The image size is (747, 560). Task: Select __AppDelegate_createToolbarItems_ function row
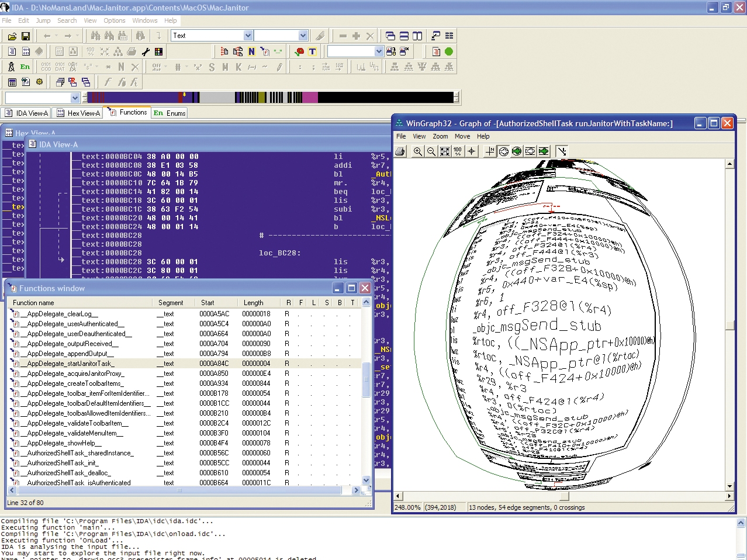point(185,383)
